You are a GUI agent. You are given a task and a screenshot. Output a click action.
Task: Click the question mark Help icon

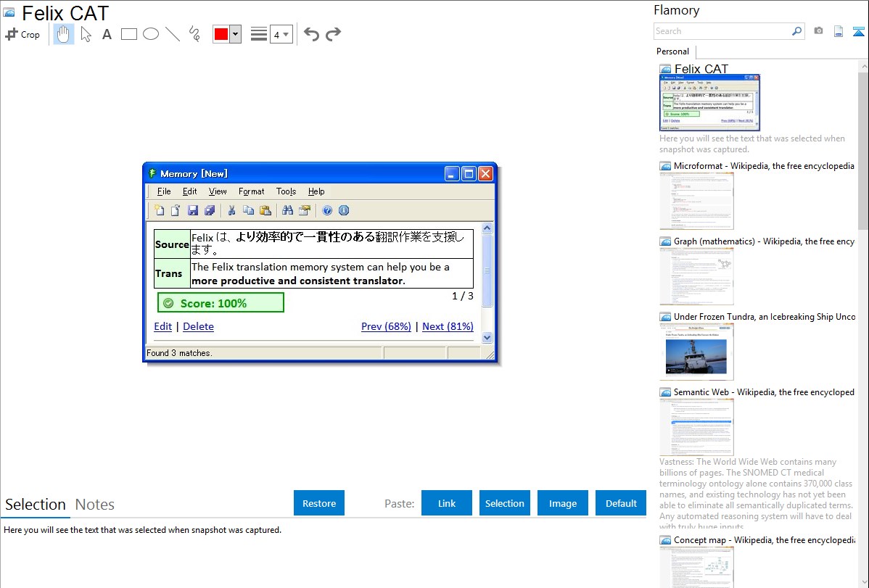(x=328, y=210)
